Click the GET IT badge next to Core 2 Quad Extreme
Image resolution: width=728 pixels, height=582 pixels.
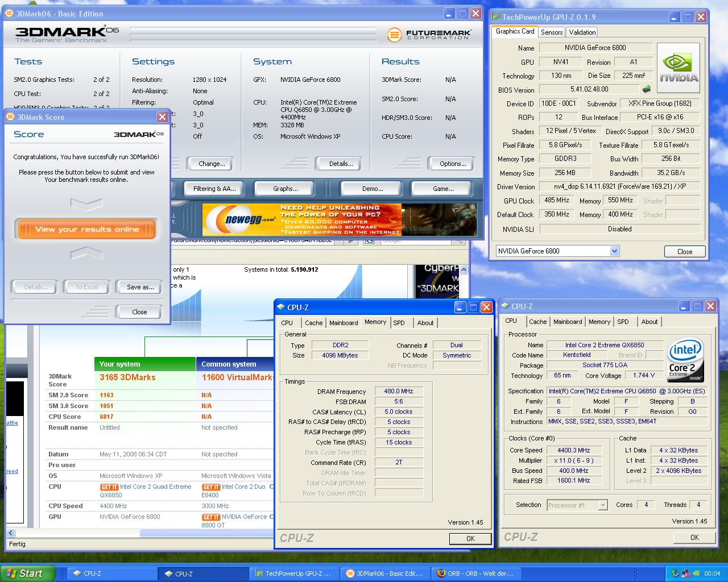pyautogui.click(x=109, y=487)
